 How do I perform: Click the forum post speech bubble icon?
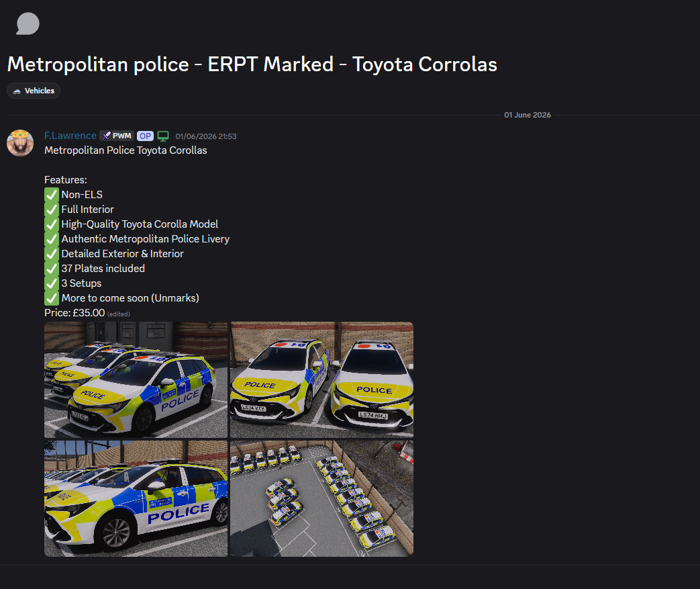click(x=28, y=24)
